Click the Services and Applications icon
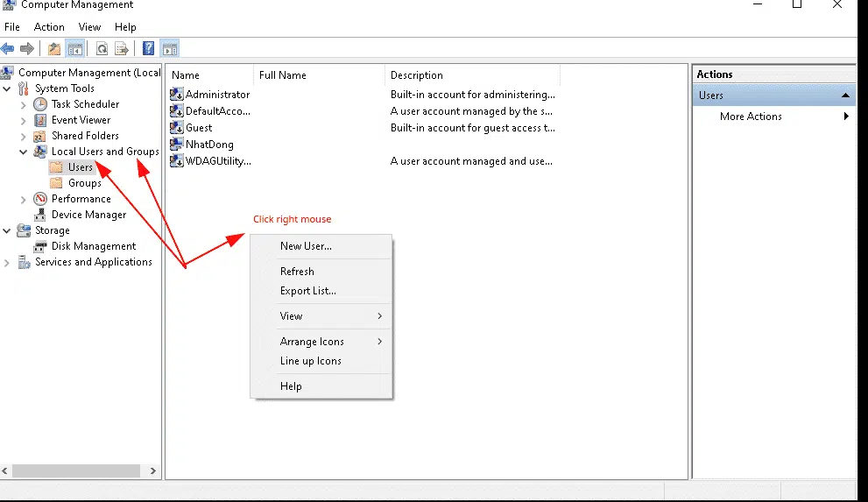This screenshot has height=502, width=868. 24,262
